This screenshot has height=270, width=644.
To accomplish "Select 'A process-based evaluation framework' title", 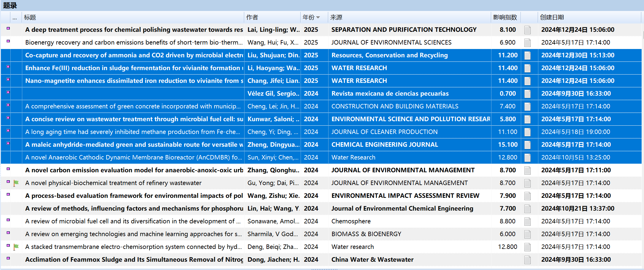I will click(134, 196).
